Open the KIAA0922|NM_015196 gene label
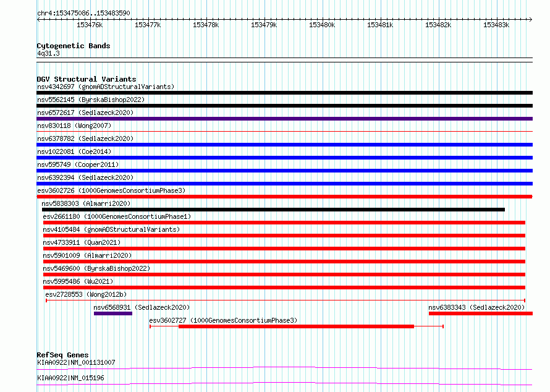 pyautogui.click(x=70, y=378)
